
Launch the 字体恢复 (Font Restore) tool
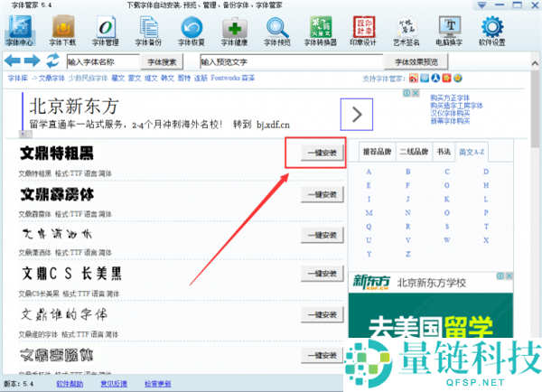192,30
